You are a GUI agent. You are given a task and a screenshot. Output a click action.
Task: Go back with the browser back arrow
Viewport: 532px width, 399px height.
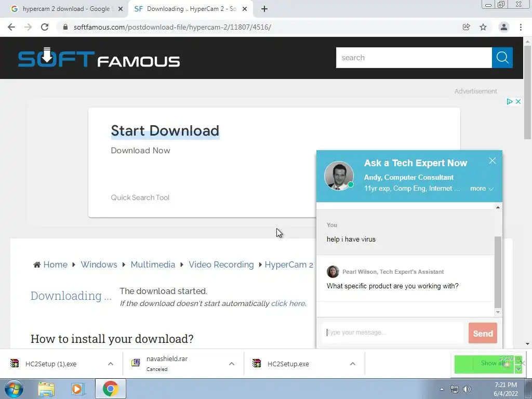click(x=11, y=27)
